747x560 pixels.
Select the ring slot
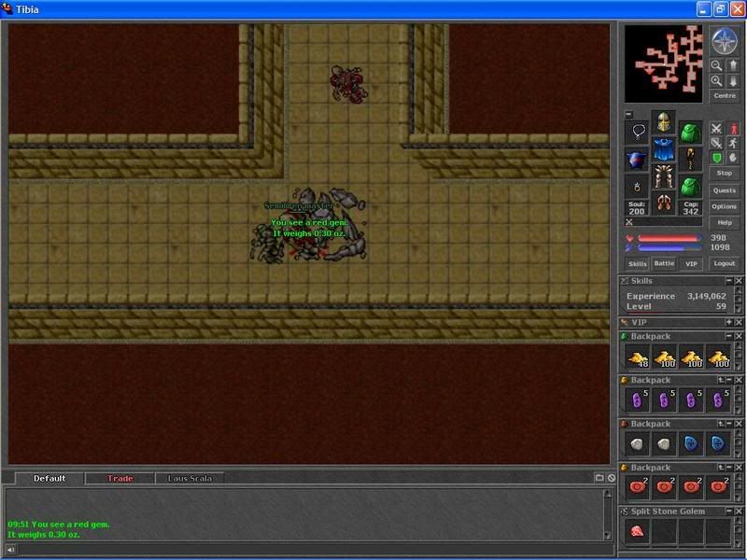coord(637,186)
